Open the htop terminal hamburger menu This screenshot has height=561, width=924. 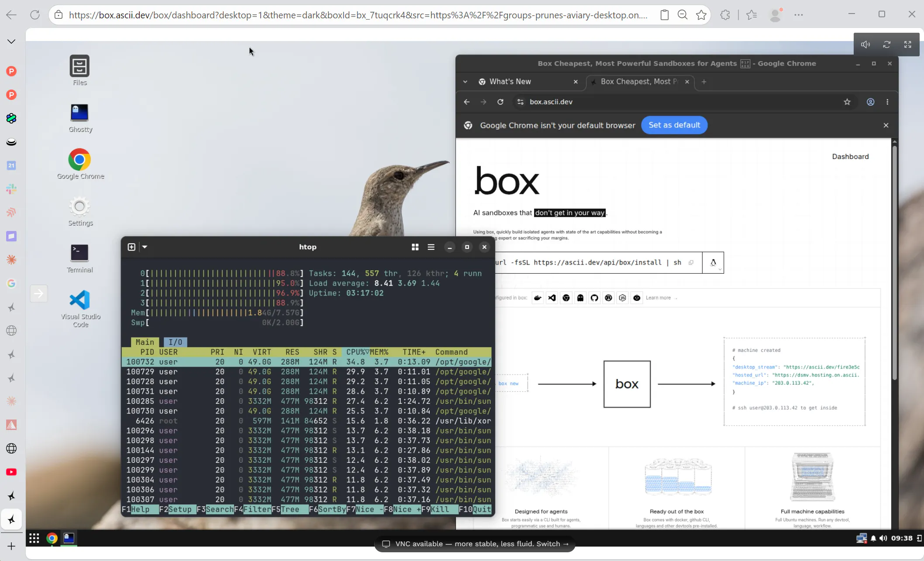(x=431, y=247)
